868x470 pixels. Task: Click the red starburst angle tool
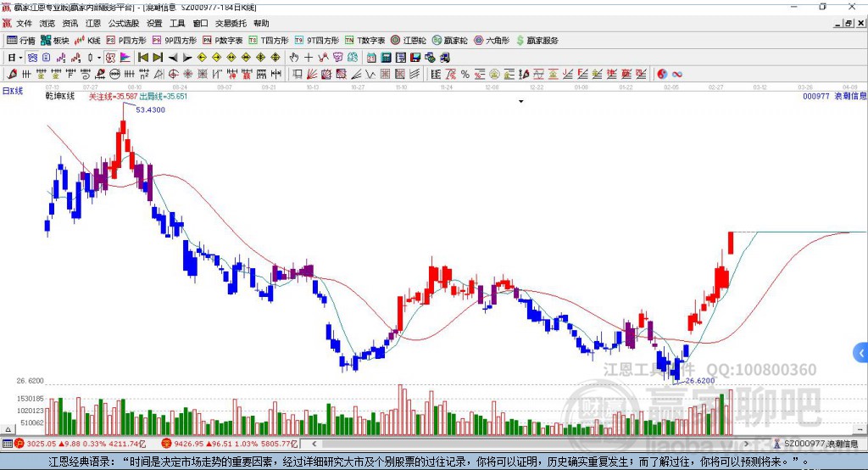point(187,74)
